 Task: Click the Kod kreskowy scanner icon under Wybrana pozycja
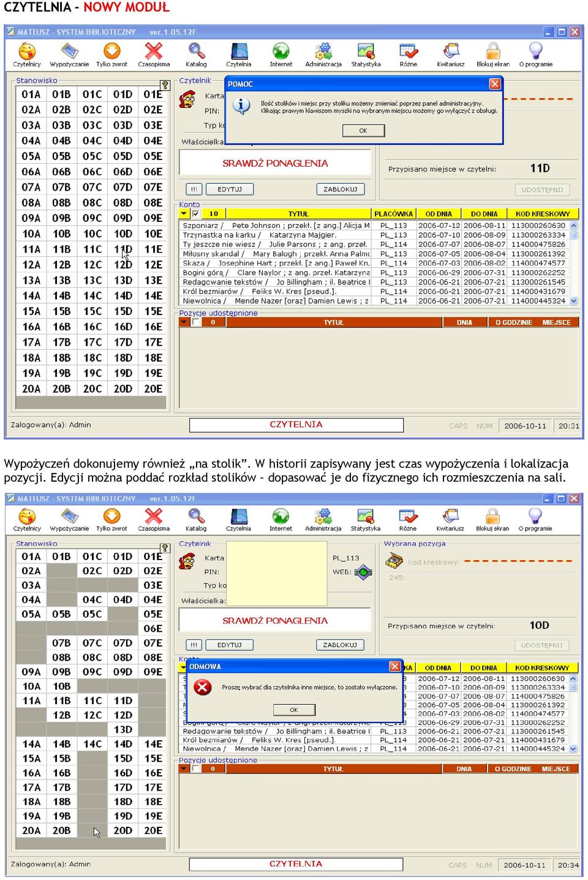pyautogui.click(x=394, y=560)
